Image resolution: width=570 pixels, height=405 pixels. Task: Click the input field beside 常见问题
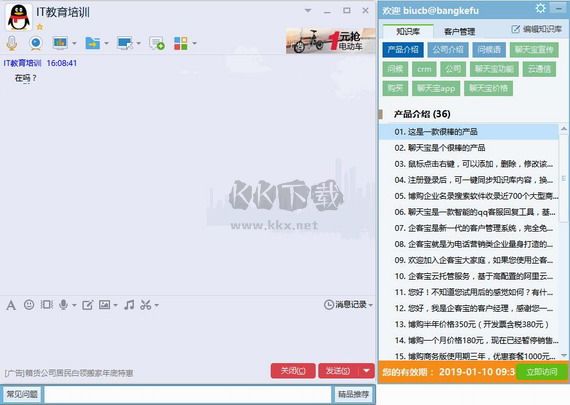pos(188,394)
